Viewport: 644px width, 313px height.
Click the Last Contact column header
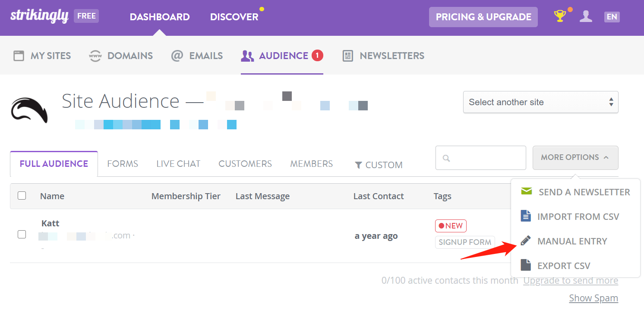pyautogui.click(x=379, y=196)
